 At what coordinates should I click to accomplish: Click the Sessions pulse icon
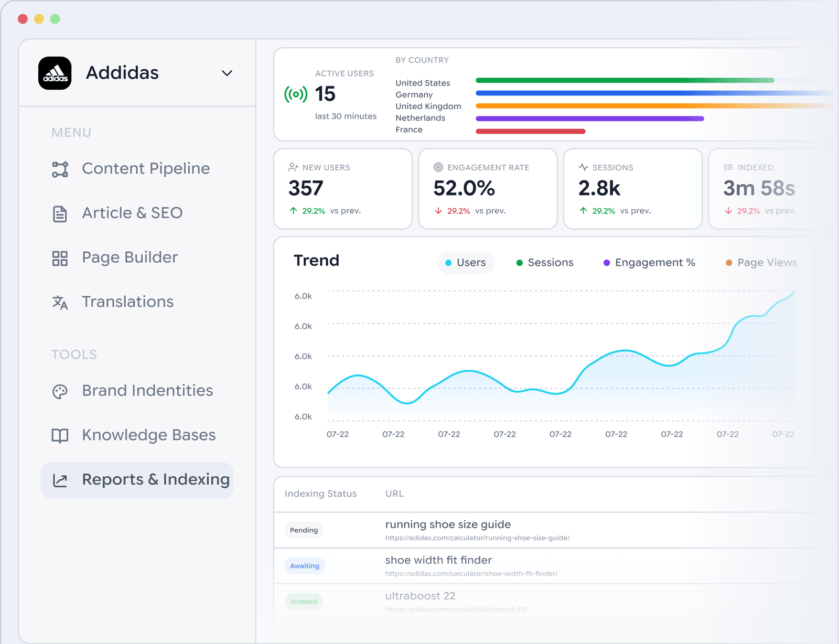[584, 167]
